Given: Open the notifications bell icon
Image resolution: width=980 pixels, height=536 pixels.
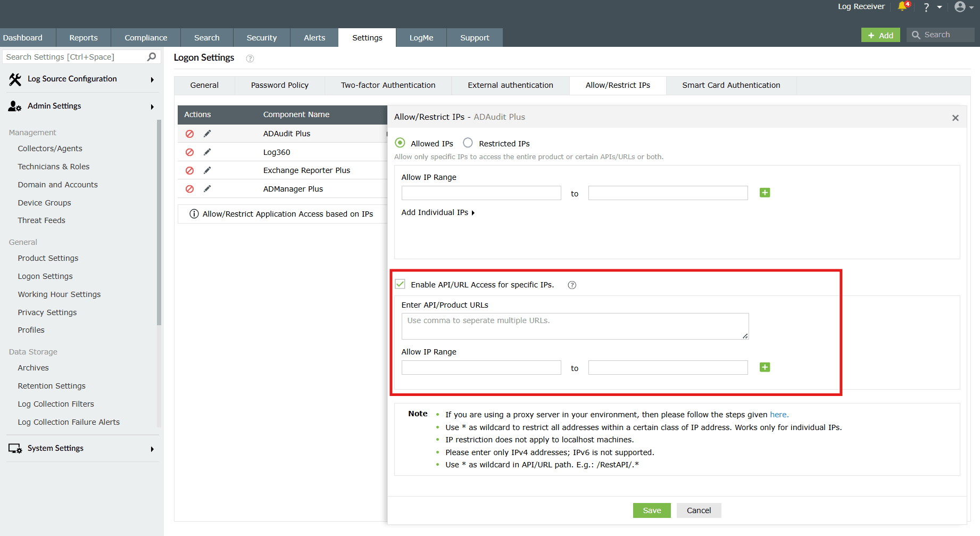Looking at the screenshot, I should [x=903, y=6].
